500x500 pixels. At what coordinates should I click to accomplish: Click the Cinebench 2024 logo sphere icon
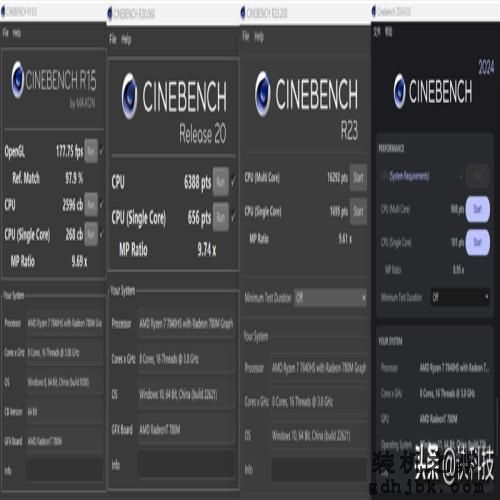click(x=399, y=91)
